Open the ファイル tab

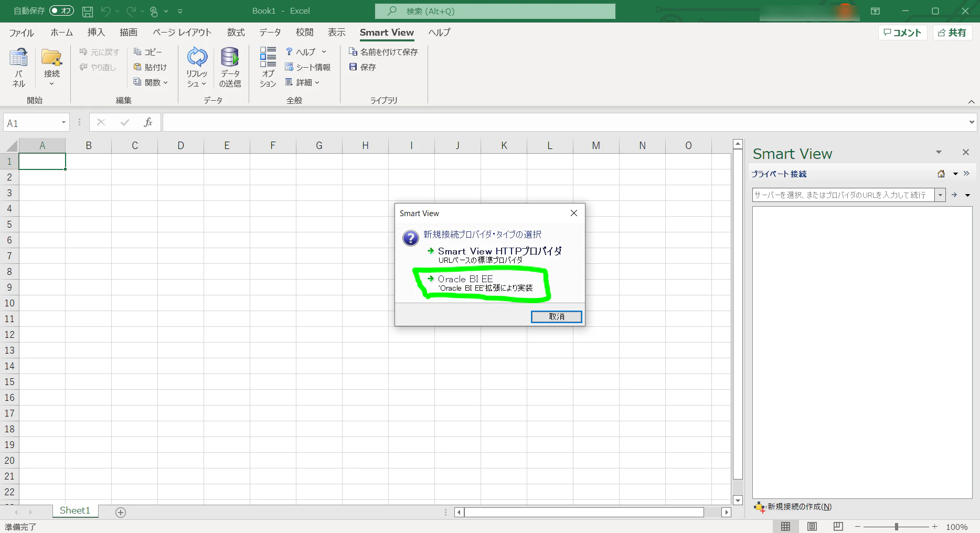pos(22,33)
